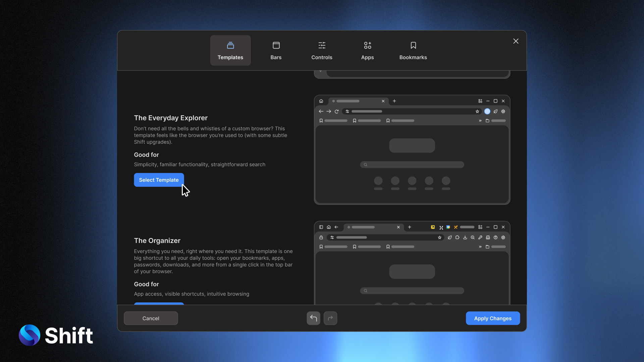
Task: Select the Bookmarks section
Action: click(x=413, y=50)
